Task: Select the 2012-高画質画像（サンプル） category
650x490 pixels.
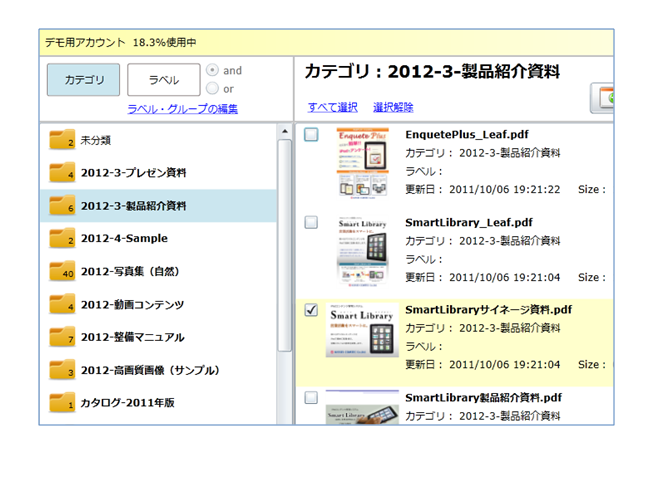Action: click(159, 370)
